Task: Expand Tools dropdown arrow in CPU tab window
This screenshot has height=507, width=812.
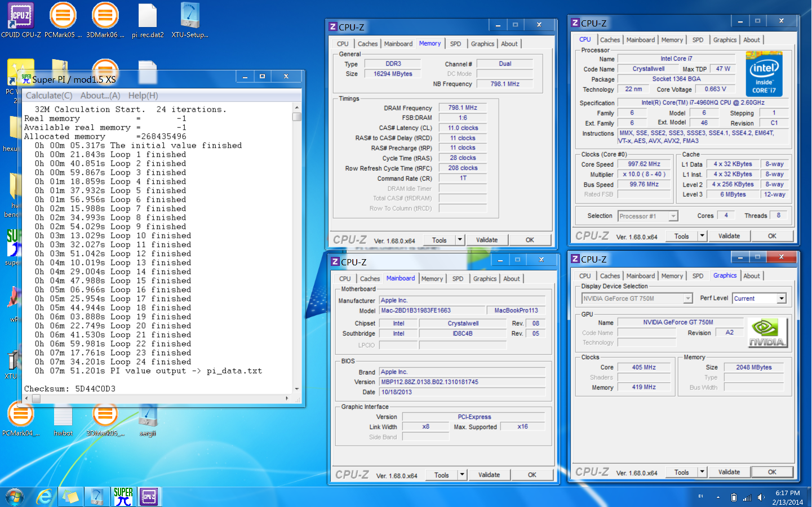Action: (702, 236)
